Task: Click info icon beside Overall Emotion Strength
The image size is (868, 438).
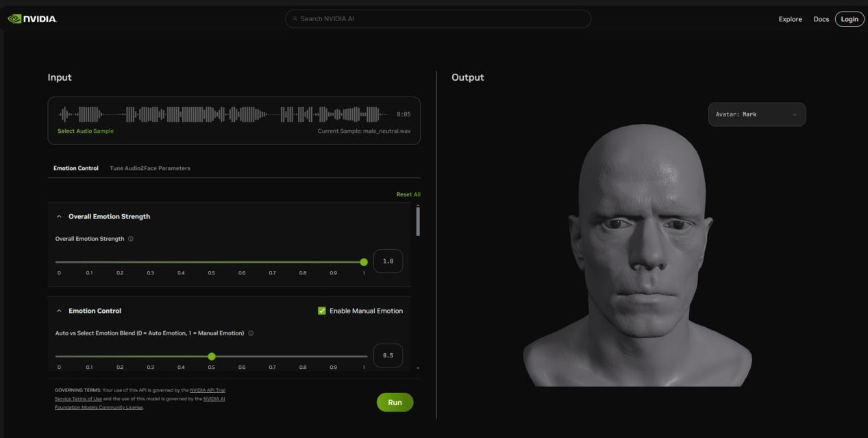Action: coord(131,239)
